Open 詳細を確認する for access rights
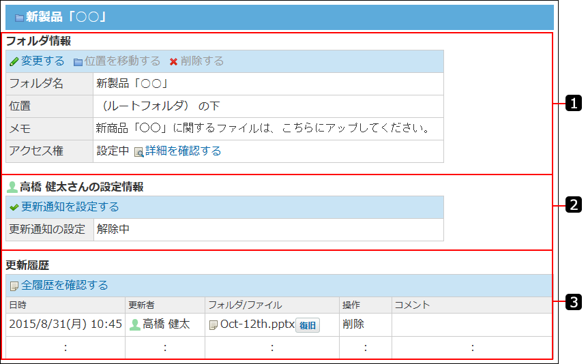 point(183,151)
